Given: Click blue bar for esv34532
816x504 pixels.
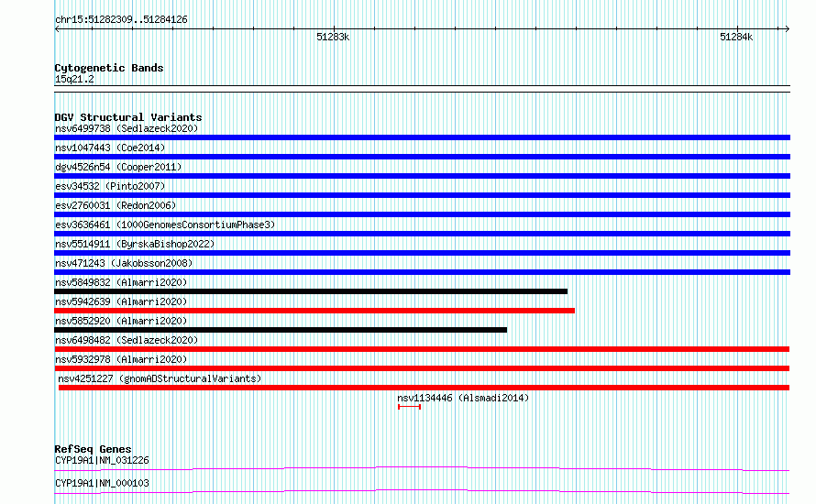Looking at the screenshot, I should point(422,195).
